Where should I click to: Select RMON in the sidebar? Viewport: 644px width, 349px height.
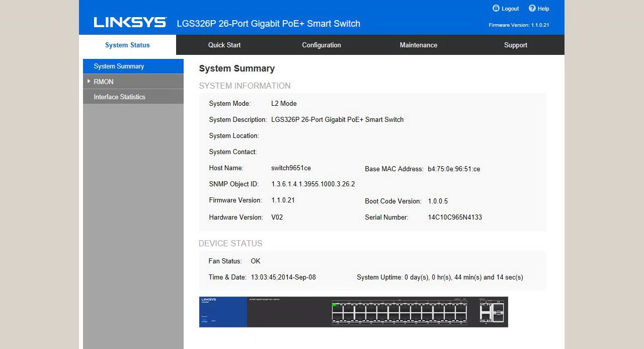click(133, 82)
